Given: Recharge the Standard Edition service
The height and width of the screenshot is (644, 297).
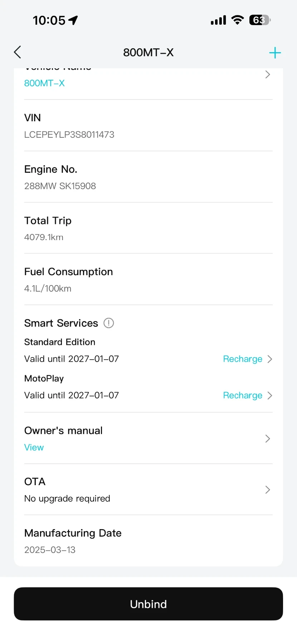Looking at the screenshot, I should tap(243, 359).
